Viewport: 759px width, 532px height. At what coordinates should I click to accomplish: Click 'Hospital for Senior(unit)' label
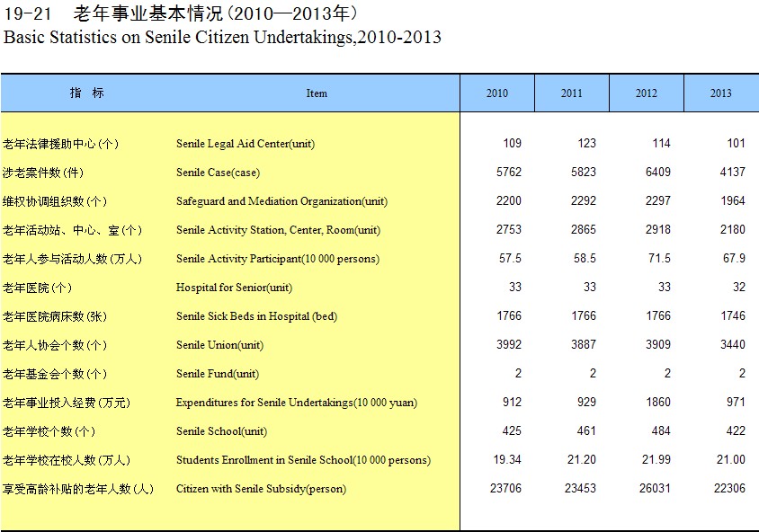(234, 288)
